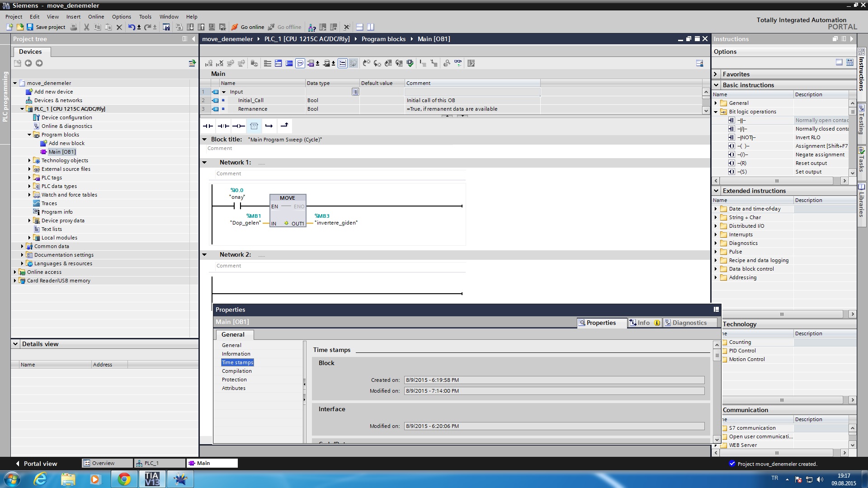Collapse Network 2 section
This screenshot has width=868, height=488.
pyautogui.click(x=204, y=254)
